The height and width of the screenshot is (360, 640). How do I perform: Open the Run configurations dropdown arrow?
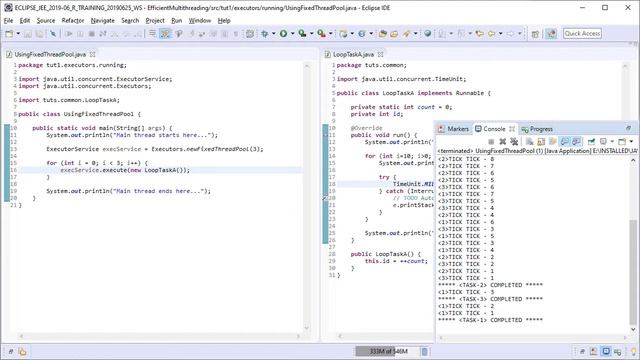click(x=292, y=34)
